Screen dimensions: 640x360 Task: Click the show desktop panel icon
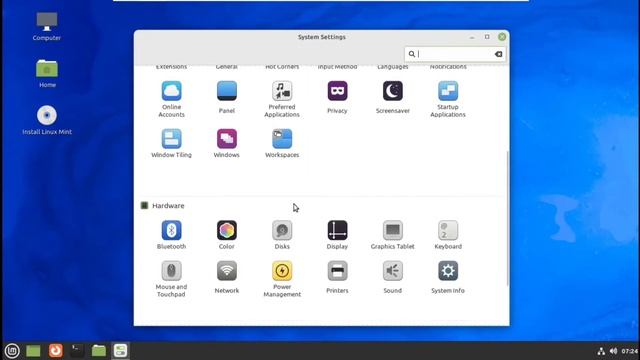pos(33,351)
